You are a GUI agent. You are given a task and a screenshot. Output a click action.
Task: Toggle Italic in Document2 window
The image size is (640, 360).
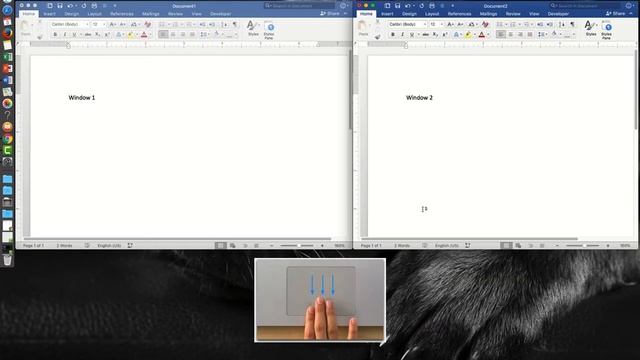(402, 35)
